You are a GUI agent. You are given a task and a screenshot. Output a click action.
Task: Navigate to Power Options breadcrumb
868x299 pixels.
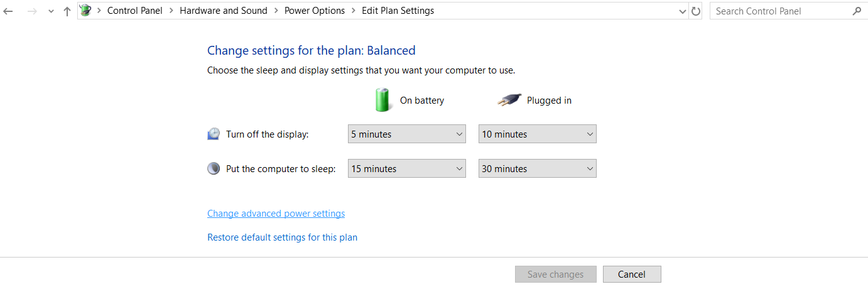click(x=315, y=11)
